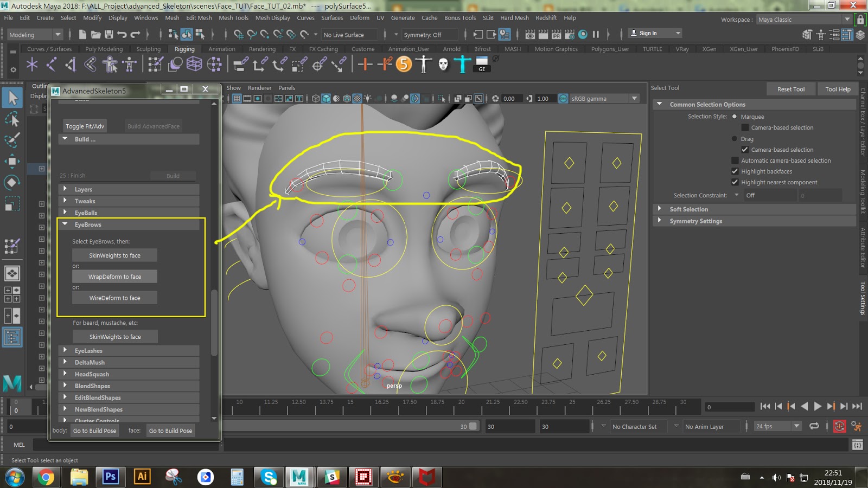The image size is (868, 488).
Task: Enable Camera-based selection under Drag
Action: [746, 150]
